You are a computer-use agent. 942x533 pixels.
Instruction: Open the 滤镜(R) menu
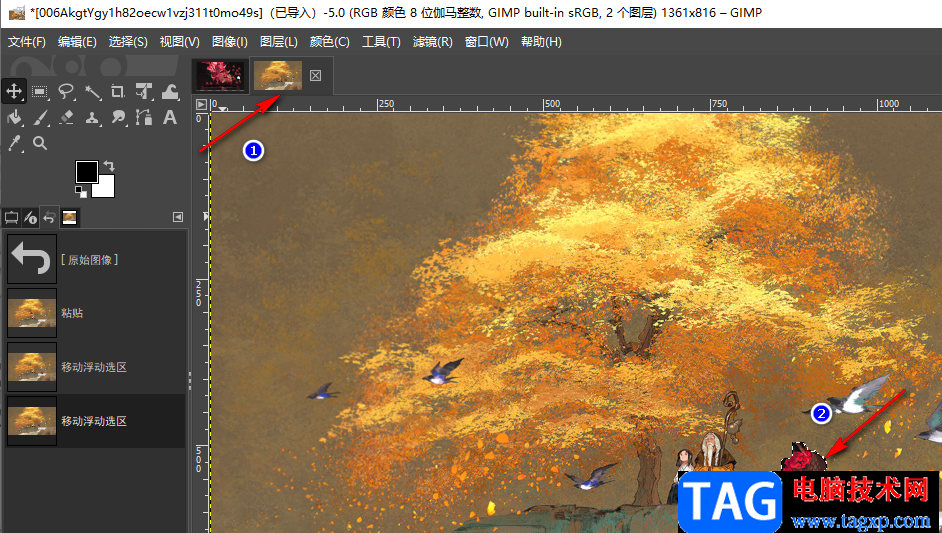(433, 41)
